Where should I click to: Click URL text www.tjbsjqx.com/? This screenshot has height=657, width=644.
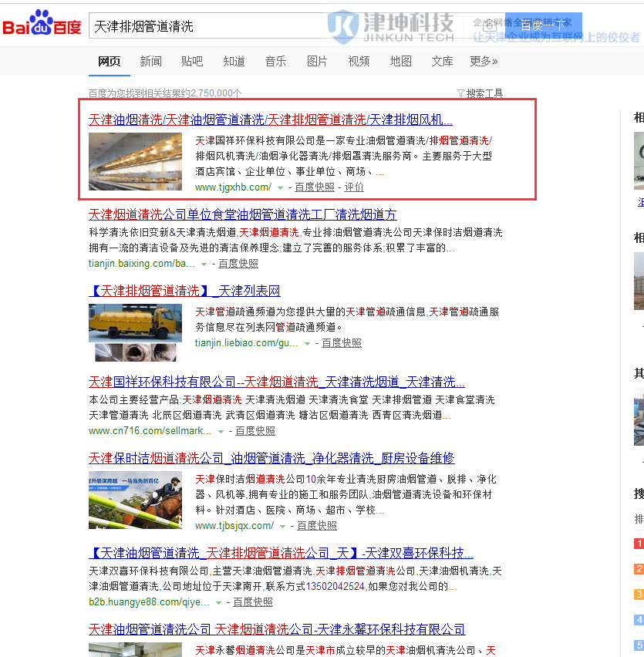point(234,526)
